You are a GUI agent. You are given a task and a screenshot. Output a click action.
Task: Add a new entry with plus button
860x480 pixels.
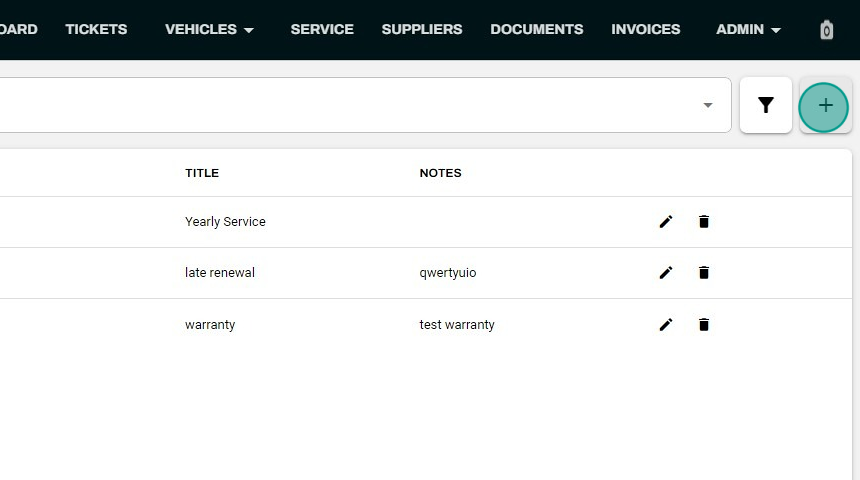coord(824,107)
